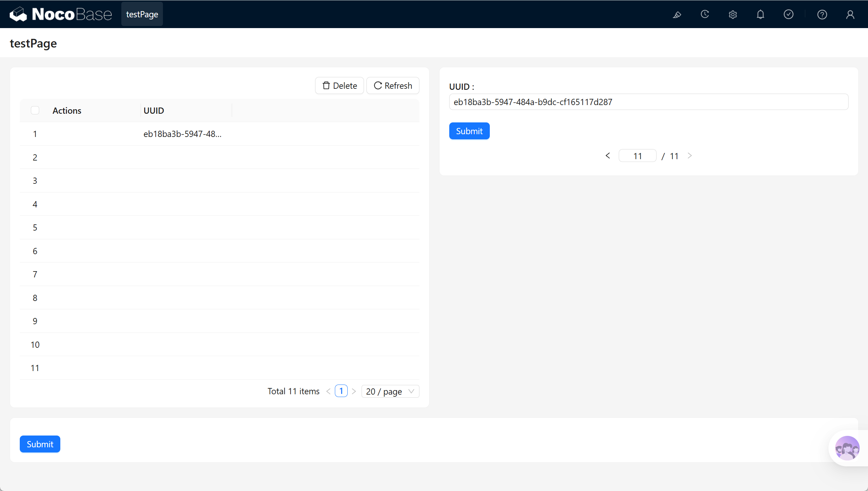This screenshot has width=868, height=491.
Task: Open the help question mark icon
Action: tap(822, 15)
